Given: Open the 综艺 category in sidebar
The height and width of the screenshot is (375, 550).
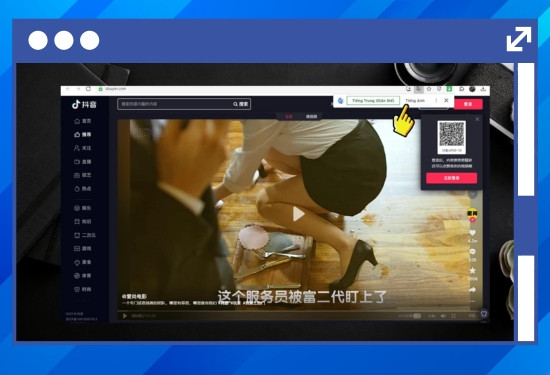Looking at the screenshot, I should pyautogui.click(x=83, y=175).
